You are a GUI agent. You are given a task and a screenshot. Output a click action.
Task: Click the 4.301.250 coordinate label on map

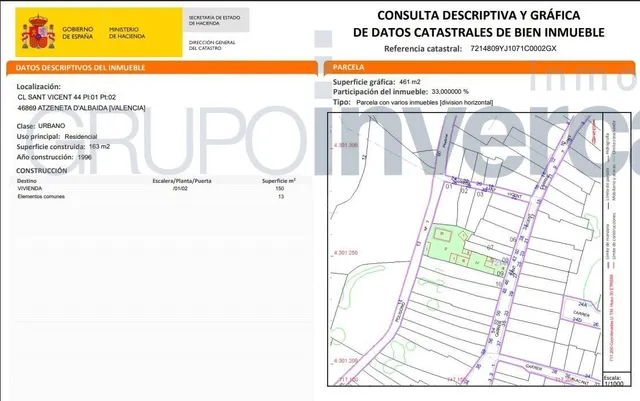pos(346,253)
